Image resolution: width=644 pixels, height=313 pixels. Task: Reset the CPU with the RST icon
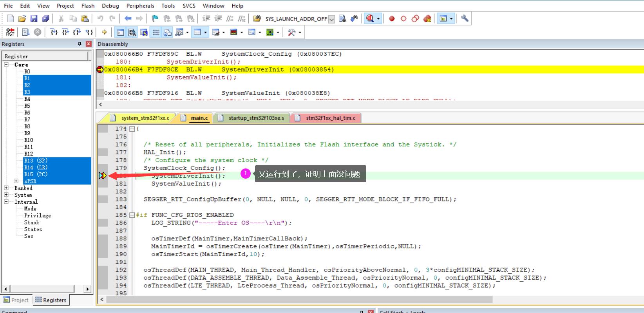pos(11,32)
